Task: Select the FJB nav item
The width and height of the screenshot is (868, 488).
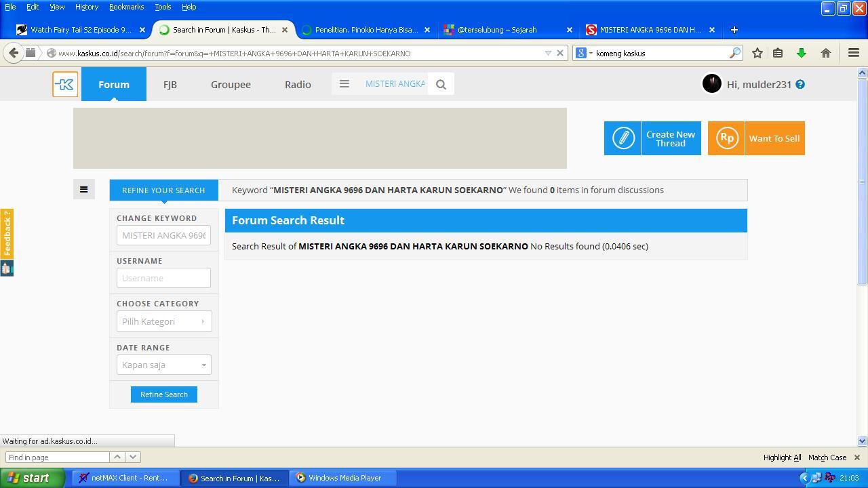Action: [x=170, y=84]
